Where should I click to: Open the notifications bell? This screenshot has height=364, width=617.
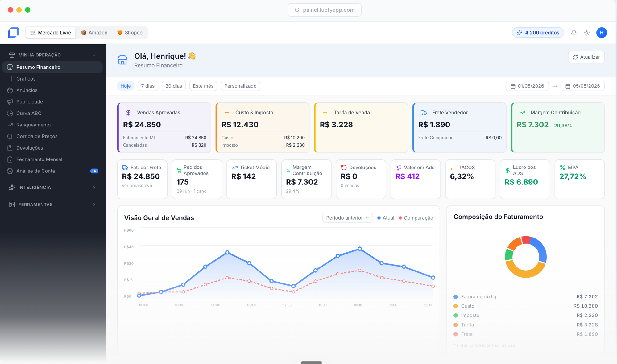pos(574,33)
